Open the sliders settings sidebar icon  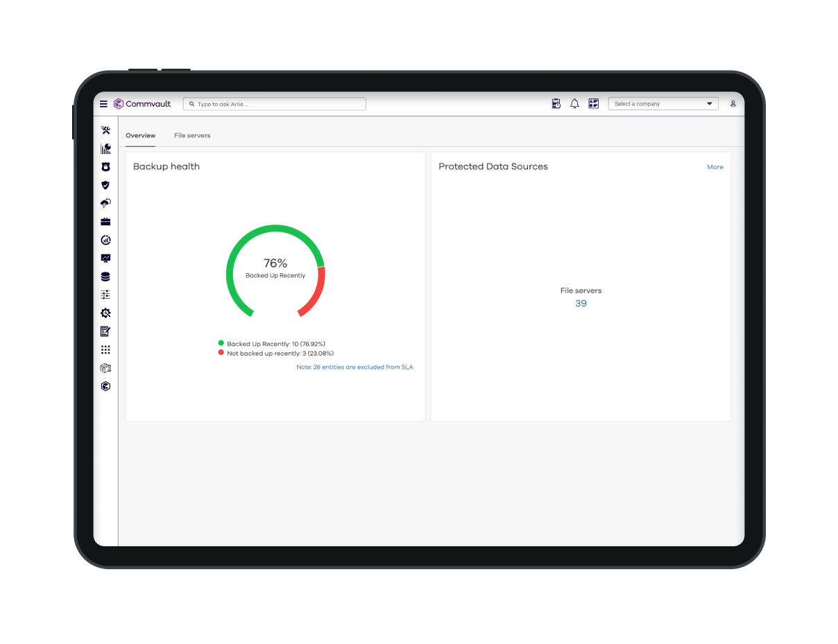[x=105, y=295]
